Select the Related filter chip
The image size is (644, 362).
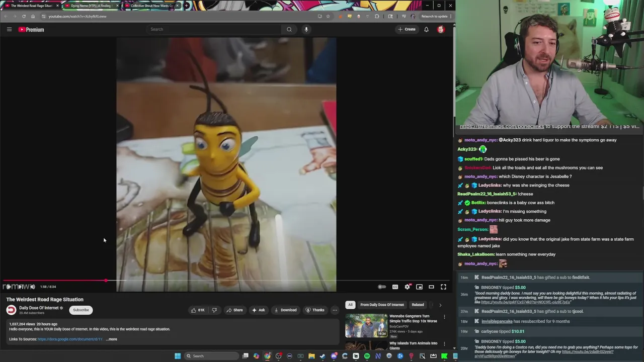click(418, 305)
